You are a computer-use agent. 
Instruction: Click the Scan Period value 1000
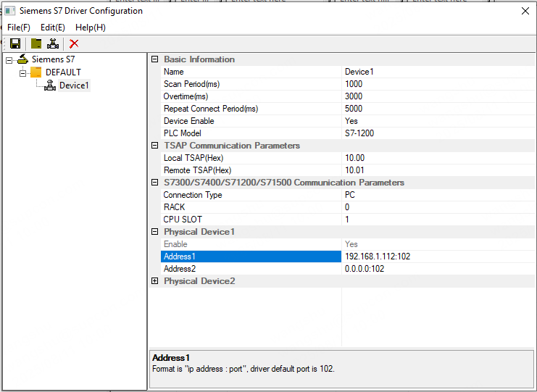pyautogui.click(x=354, y=84)
